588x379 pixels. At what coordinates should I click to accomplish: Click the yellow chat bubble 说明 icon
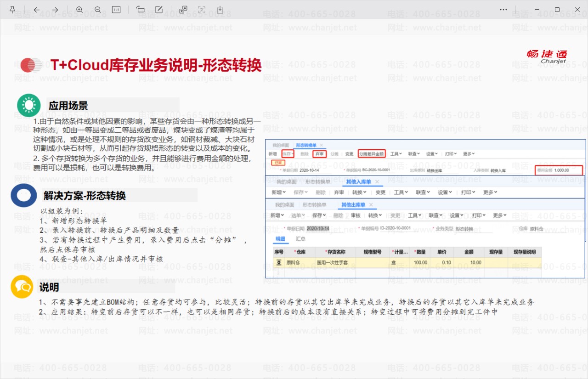22,287
